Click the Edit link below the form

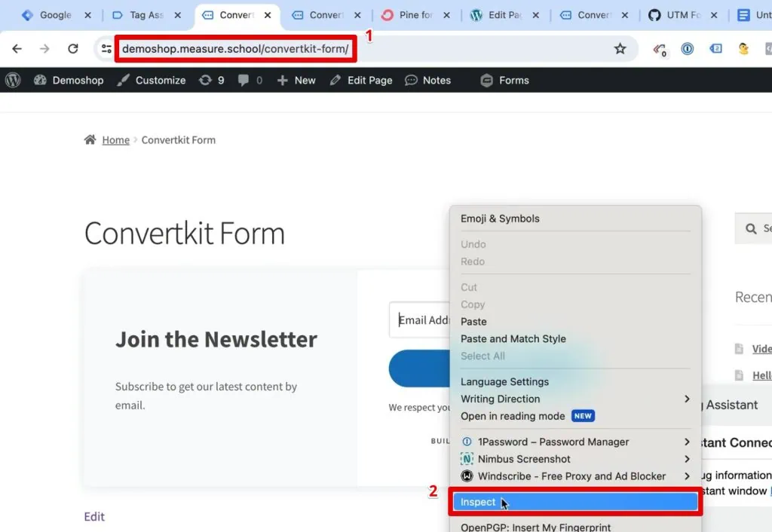pyautogui.click(x=93, y=516)
